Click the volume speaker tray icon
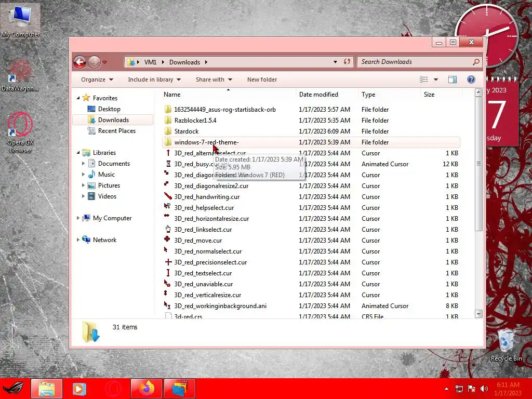The width and height of the screenshot is (532, 399). coord(484,389)
